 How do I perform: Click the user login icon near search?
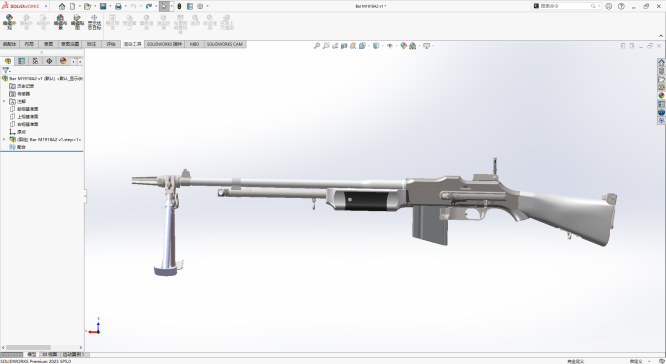tap(609, 6)
